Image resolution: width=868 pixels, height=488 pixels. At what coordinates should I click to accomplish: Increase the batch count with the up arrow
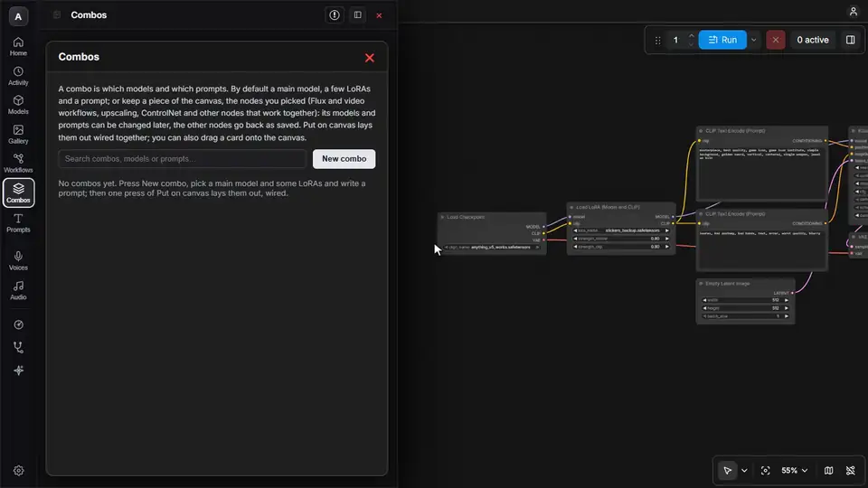pos(691,35)
